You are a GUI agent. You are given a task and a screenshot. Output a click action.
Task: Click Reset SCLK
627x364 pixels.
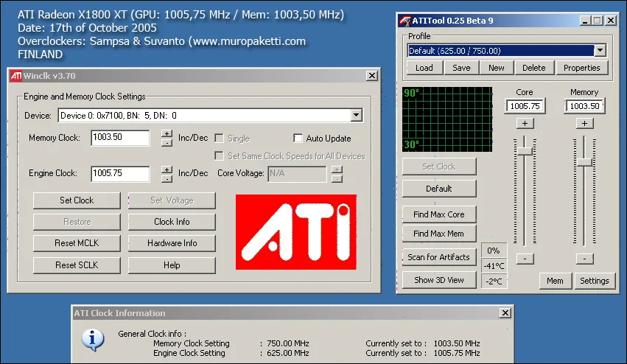pos(77,265)
